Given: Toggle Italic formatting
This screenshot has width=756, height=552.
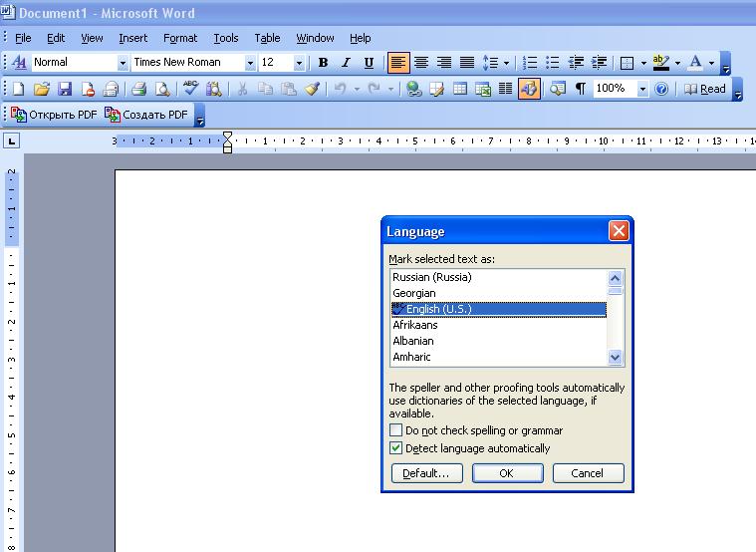Looking at the screenshot, I should 346,63.
